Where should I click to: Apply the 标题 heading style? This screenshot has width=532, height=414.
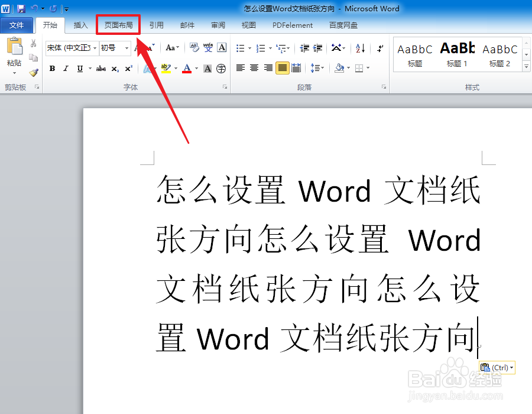tap(415, 54)
